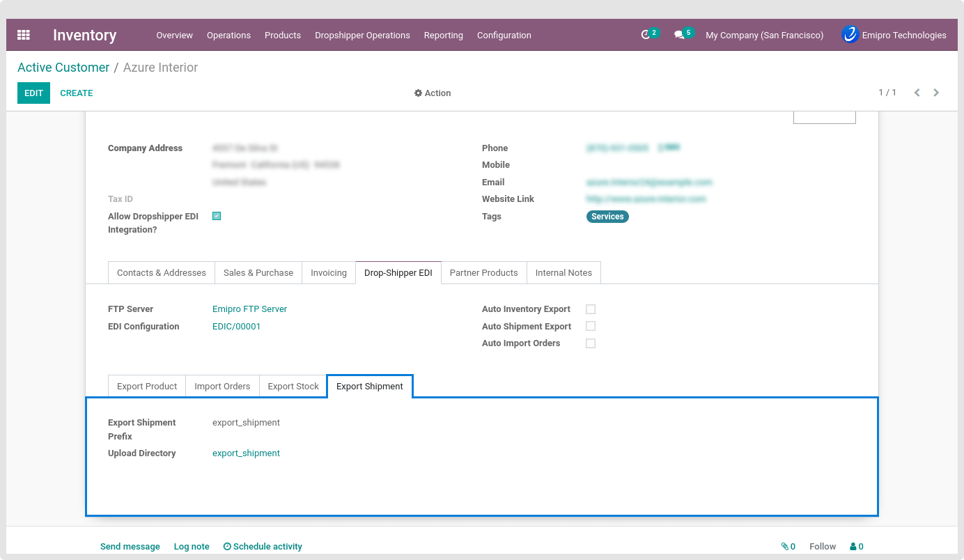Go to the next record arrow

coord(936,93)
